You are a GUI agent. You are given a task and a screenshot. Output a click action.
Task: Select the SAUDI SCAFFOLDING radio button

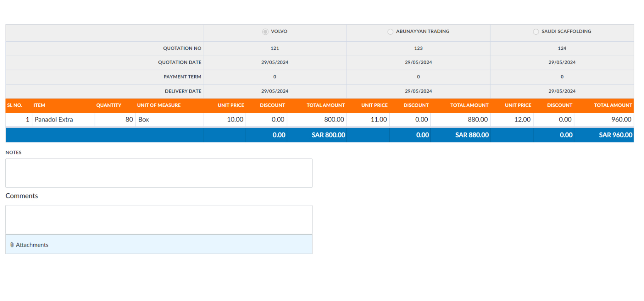click(x=536, y=32)
